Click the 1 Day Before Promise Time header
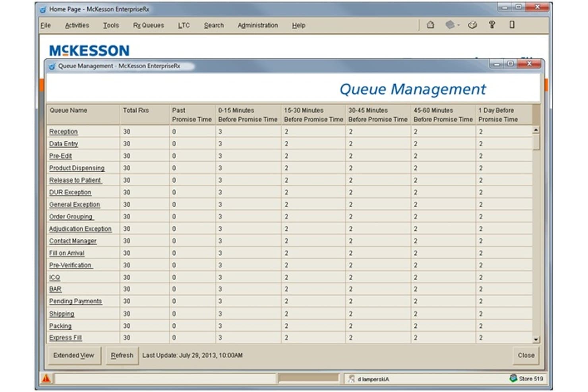 click(x=504, y=115)
